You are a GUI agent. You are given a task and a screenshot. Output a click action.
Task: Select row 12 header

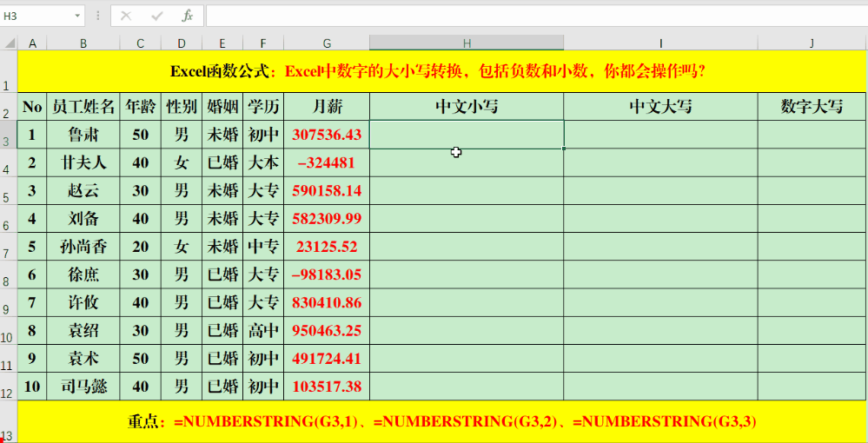9,387
